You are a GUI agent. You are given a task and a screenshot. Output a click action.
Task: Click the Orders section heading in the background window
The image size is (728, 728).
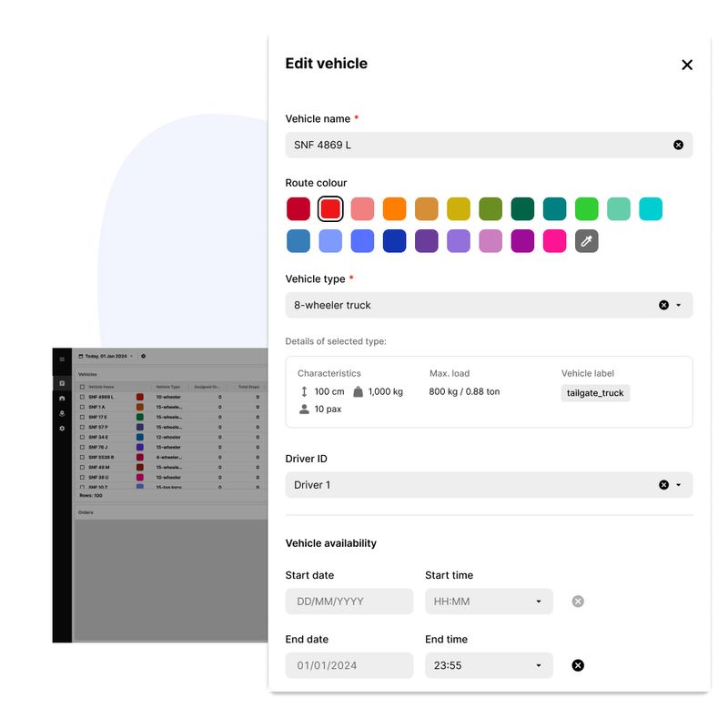pos(86,512)
